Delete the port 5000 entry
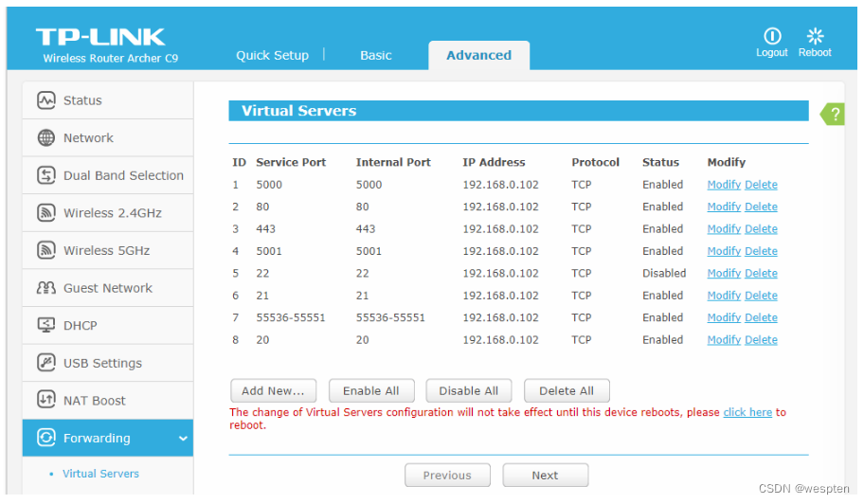The width and height of the screenshot is (864, 504). [x=761, y=185]
